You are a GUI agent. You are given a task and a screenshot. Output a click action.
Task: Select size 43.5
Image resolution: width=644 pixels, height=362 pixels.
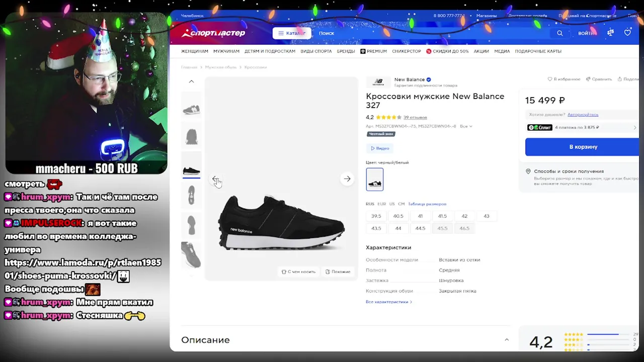pos(376,228)
